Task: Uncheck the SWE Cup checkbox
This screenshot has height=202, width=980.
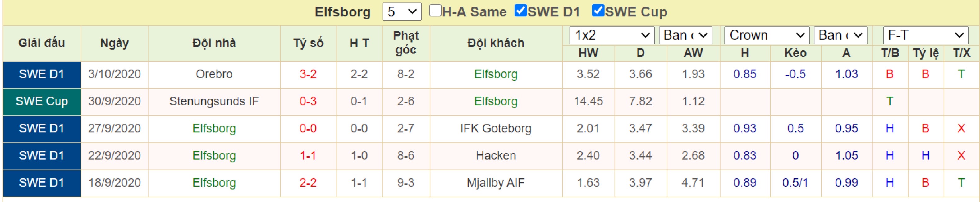Action: 598,11
